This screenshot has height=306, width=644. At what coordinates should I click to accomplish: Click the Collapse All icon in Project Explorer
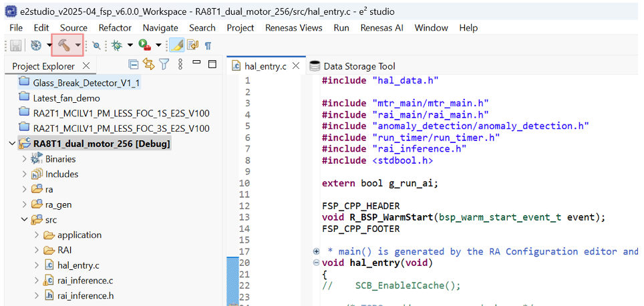pyautogui.click(x=134, y=64)
